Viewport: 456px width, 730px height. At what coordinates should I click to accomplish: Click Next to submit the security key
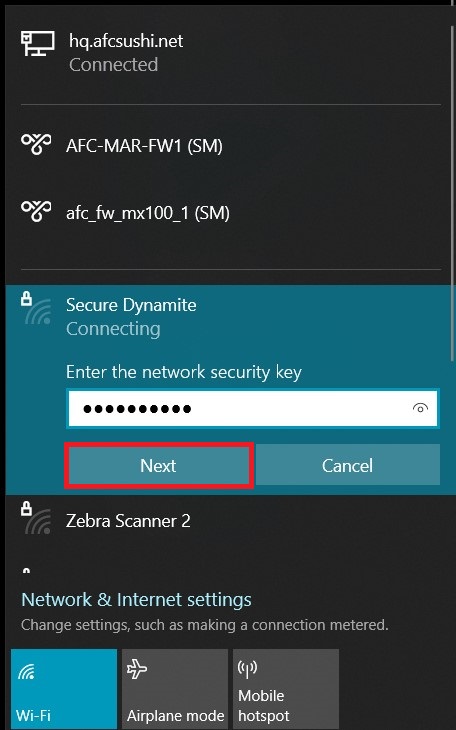(159, 466)
